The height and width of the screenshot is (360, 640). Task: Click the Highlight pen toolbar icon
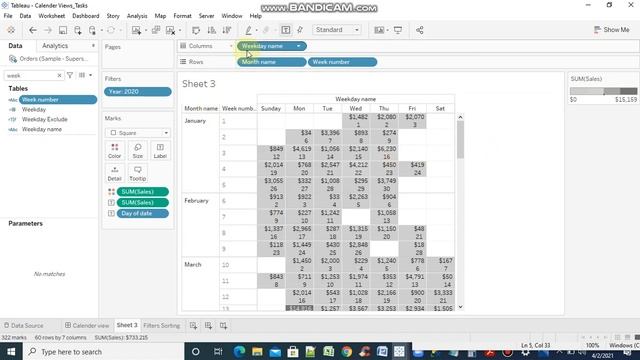coord(248,30)
